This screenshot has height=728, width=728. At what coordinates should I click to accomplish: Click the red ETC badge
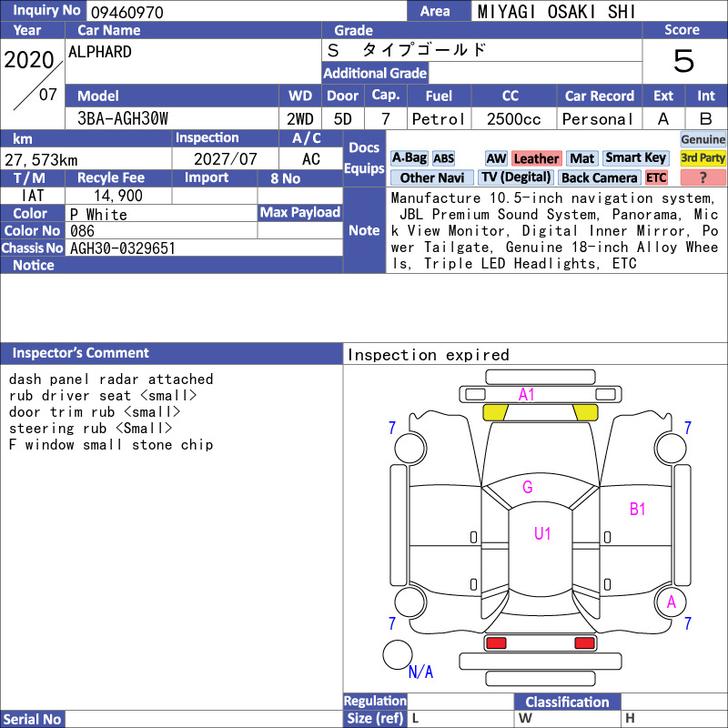pos(656,177)
